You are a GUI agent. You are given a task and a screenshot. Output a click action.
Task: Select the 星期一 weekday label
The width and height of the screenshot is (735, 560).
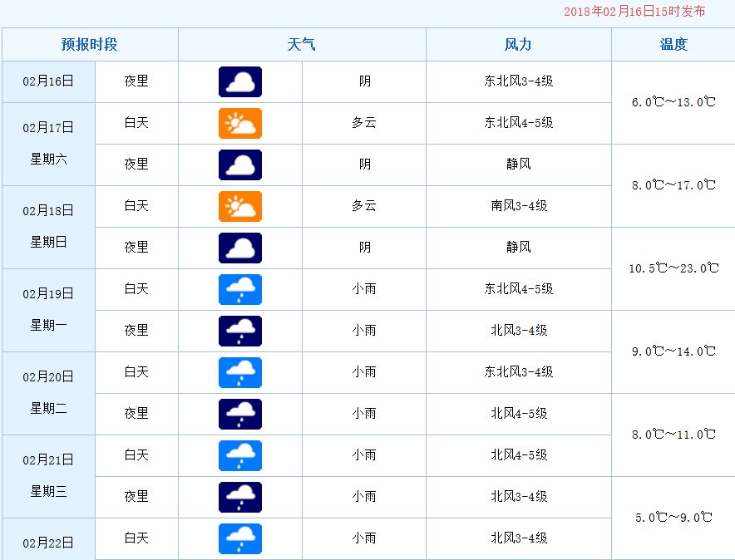click(x=48, y=325)
